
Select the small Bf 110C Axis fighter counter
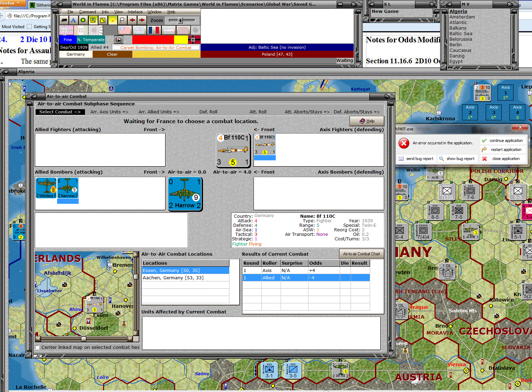pos(265,145)
